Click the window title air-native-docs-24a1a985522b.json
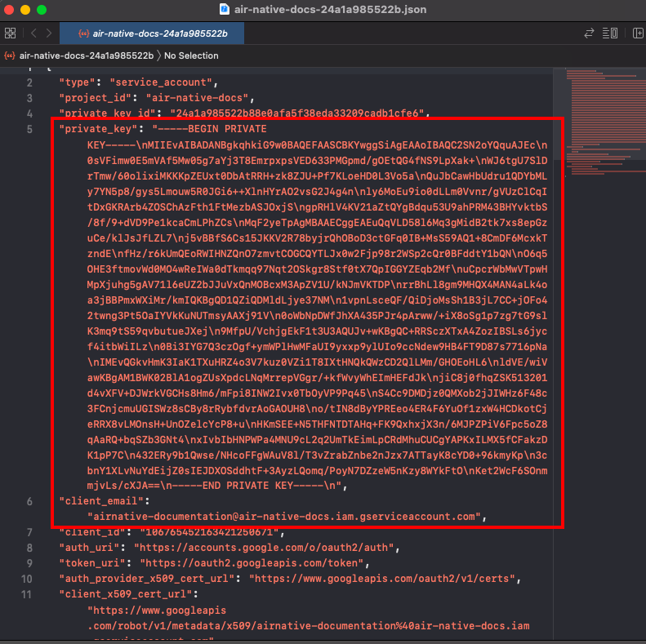The image size is (646, 644). click(x=330, y=9)
